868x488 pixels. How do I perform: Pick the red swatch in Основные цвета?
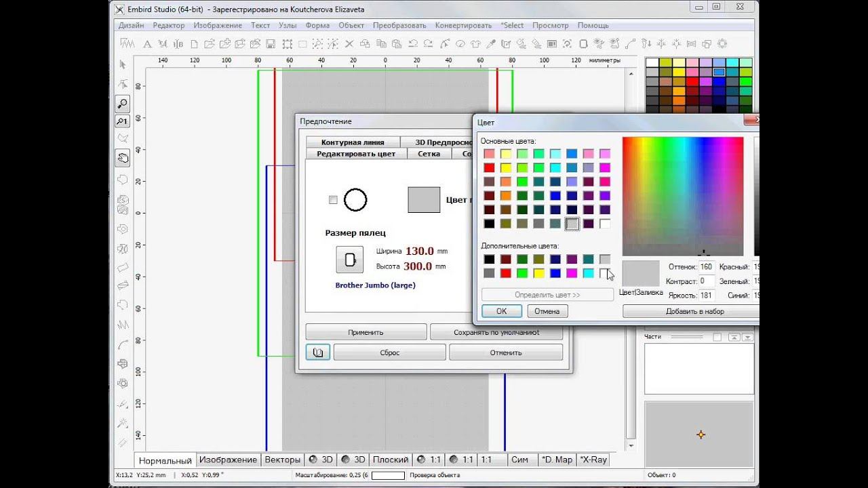[x=489, y=167]
